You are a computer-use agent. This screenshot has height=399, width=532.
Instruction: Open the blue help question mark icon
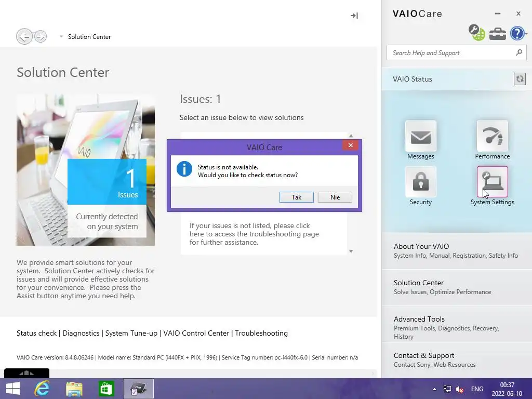pyautogui.click(x=517, y=33)
